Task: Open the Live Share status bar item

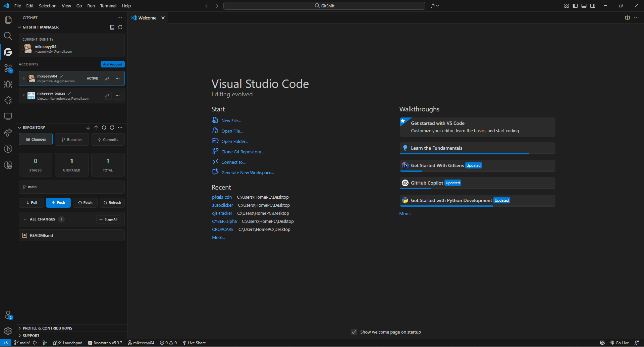Action: pyautogui.click(x=194, y=343)
